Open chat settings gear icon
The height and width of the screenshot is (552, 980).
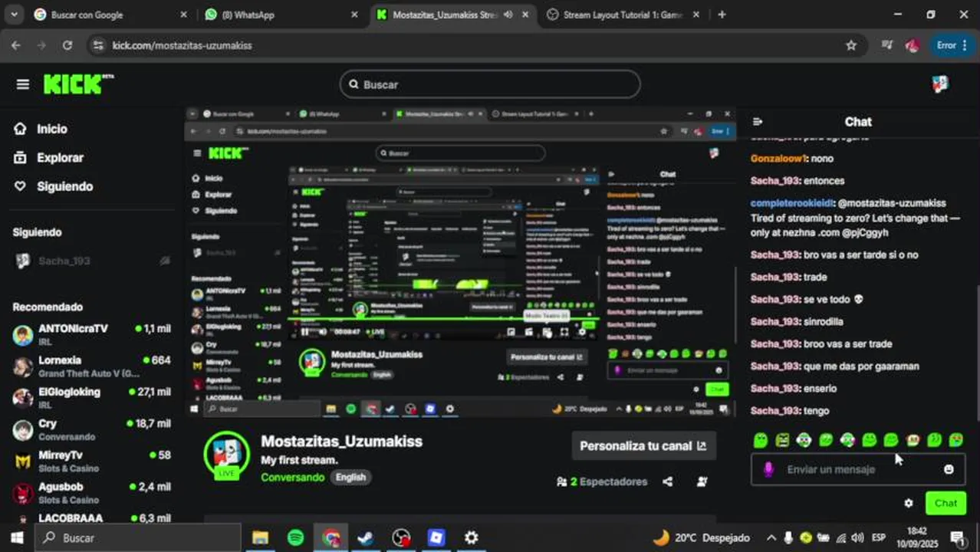(x=909, y=504)
